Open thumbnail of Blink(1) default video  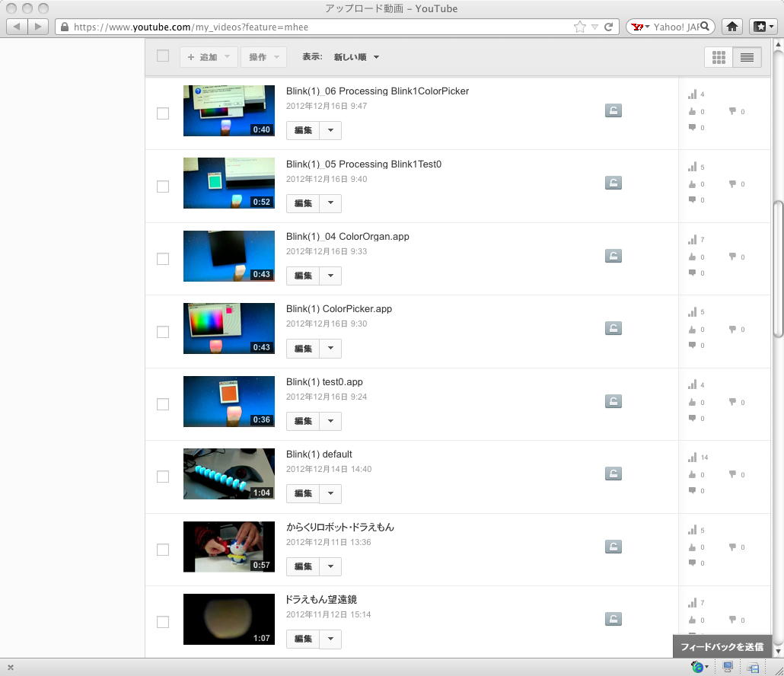[x=229, y=474]
